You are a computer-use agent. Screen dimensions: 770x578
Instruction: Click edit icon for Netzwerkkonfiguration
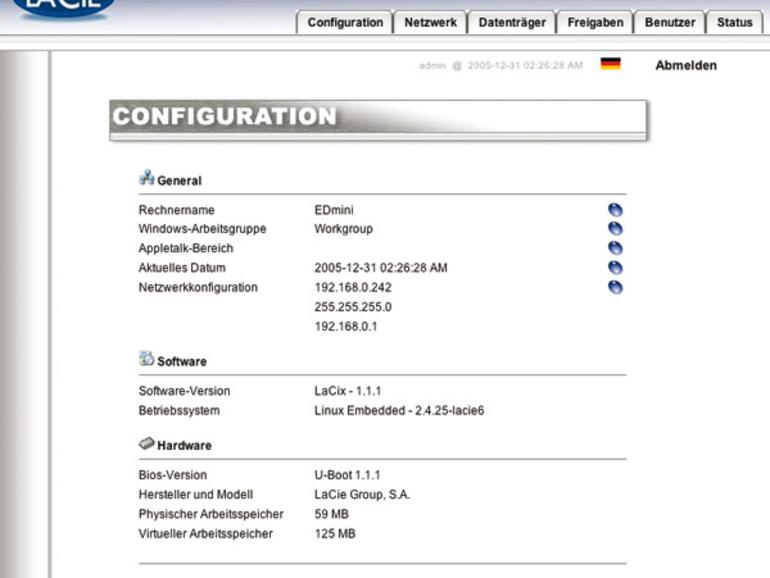(615, 287)
